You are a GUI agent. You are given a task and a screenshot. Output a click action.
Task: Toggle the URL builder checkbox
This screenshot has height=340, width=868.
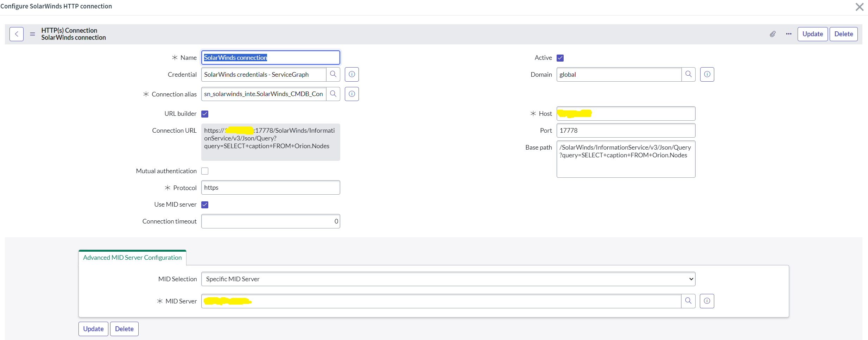pos(205,114)
